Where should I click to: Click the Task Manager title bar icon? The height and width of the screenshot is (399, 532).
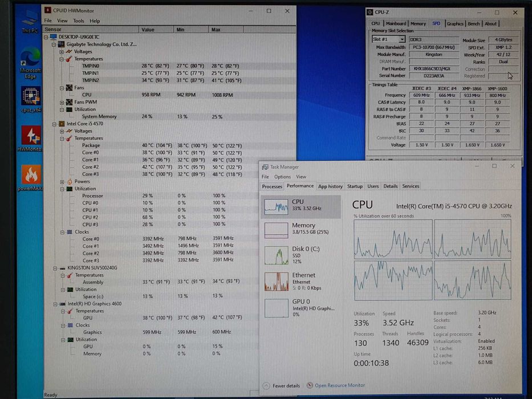tap(265, 167)
